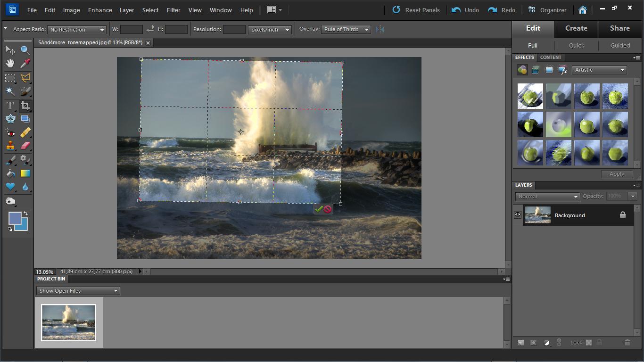Screen dimensions: 644x362
Task: Commit the crop with the green checkmark
Action: (x=319, y=209)
